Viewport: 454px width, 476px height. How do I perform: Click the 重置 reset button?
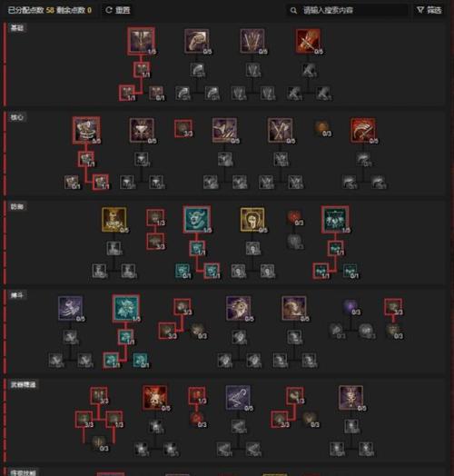[118, 10]
